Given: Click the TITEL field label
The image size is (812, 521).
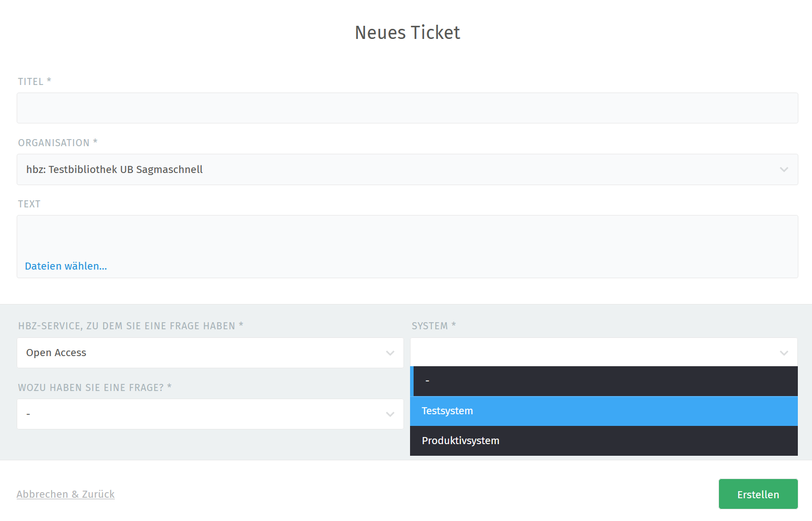Looking at the screenshot, I should point(31,81).
